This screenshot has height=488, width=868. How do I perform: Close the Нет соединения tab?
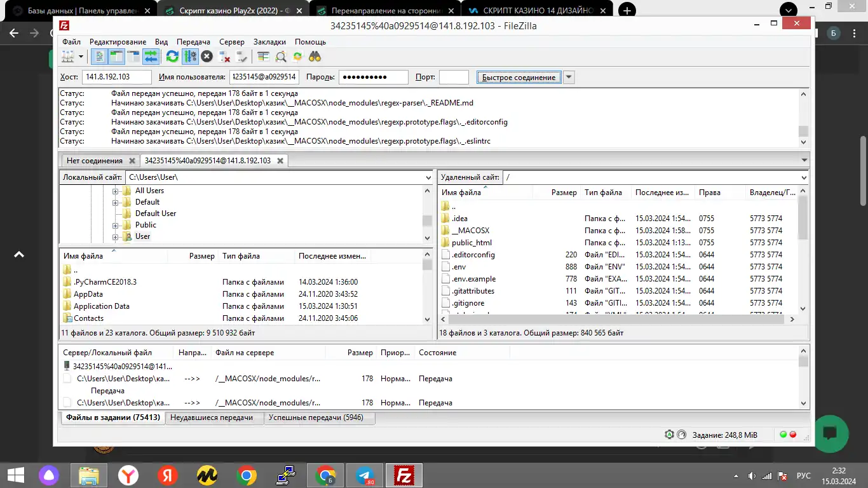point(132,161)
